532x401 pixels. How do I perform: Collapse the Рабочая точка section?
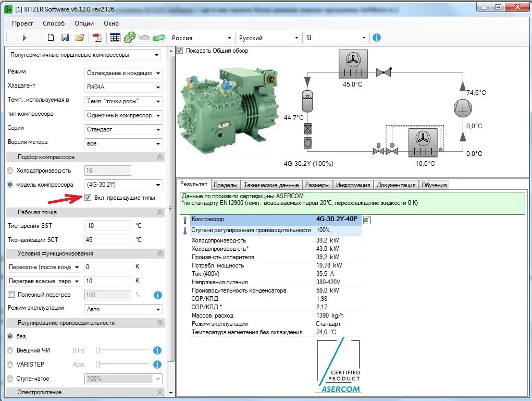[x=160, y=212]
